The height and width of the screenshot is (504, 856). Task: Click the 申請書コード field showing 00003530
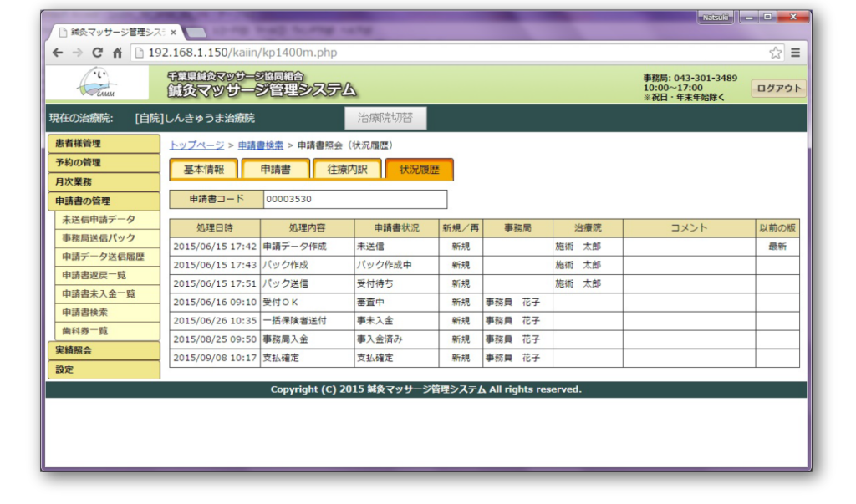pos(354,199)
